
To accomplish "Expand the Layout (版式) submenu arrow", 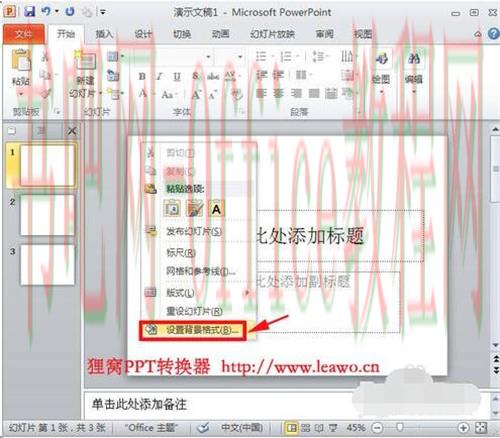I will (x=247, y=293).
